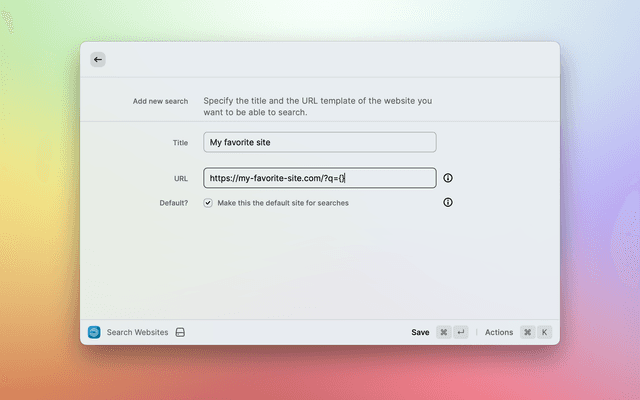The height and width of the screenshot is (400, 640).
Task: Uncheck the default site for searches checkbox
Action: [208, 202]
